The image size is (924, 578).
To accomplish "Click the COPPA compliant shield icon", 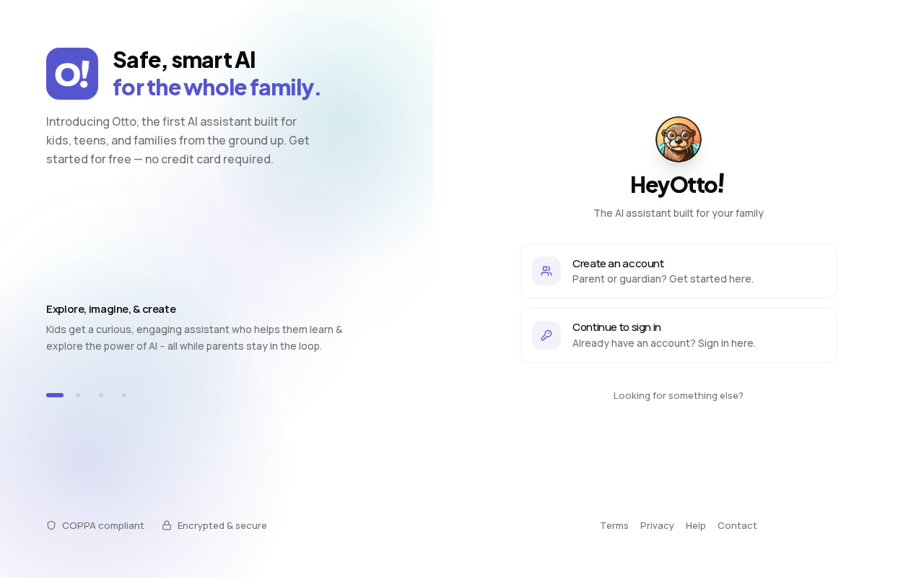I will 51,525.
